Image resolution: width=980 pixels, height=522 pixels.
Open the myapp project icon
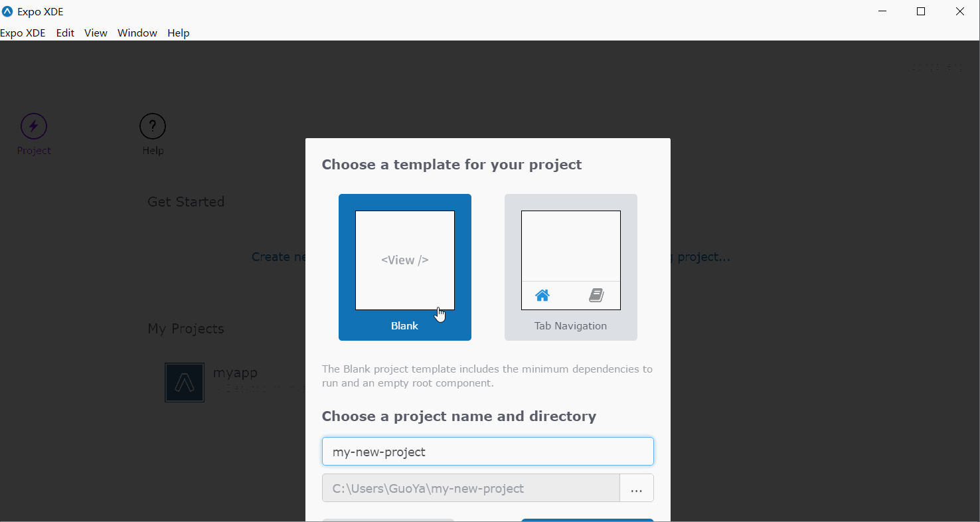click(185, 383)
